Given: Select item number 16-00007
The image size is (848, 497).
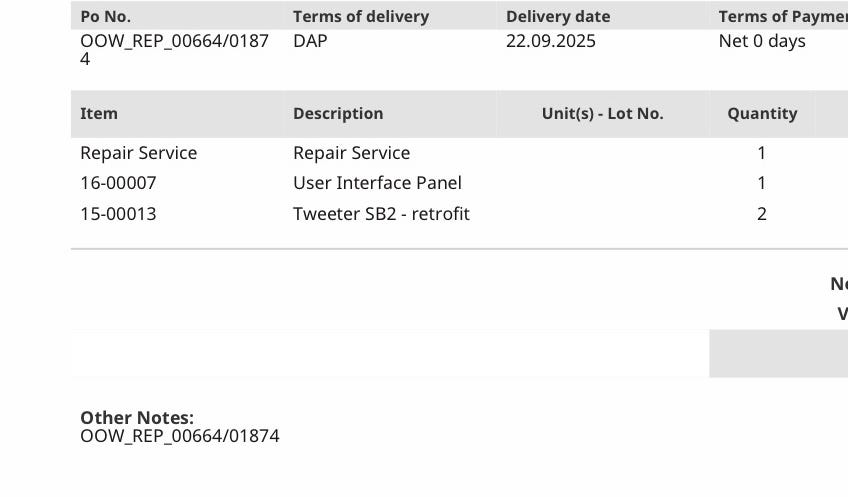Looking at the screenshot, I should [x=118, y=183].
